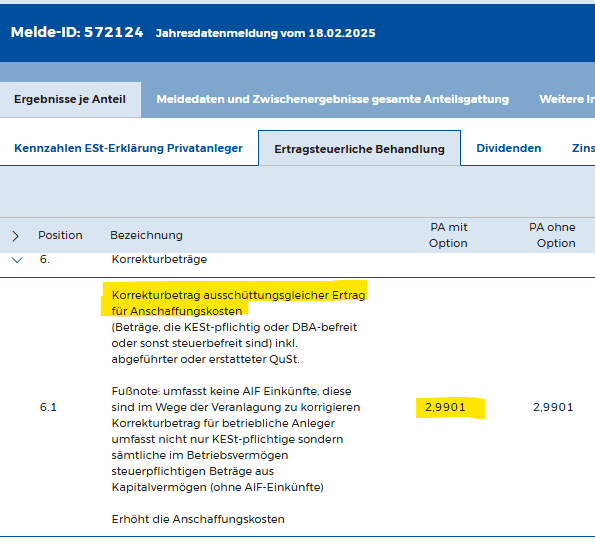Screen dimensions: 595x548
Task: Select the Korrekturbeträge row label
Action: click(159, 259)
